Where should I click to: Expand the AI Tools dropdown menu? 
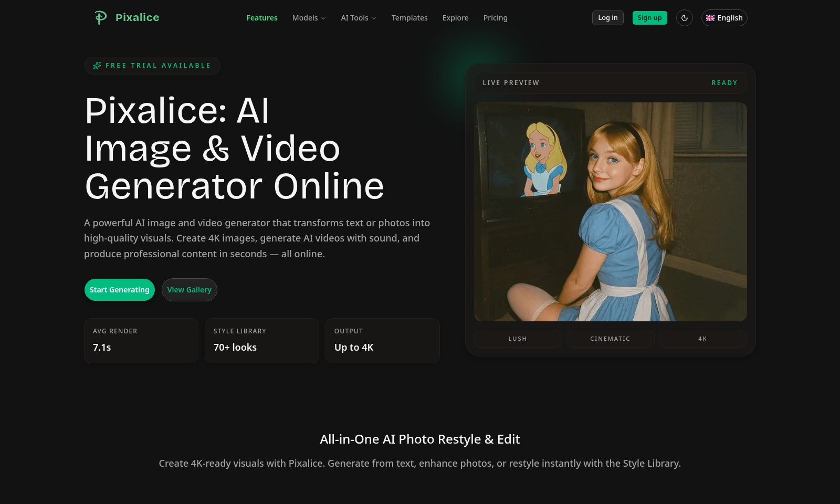coord(359,18)
